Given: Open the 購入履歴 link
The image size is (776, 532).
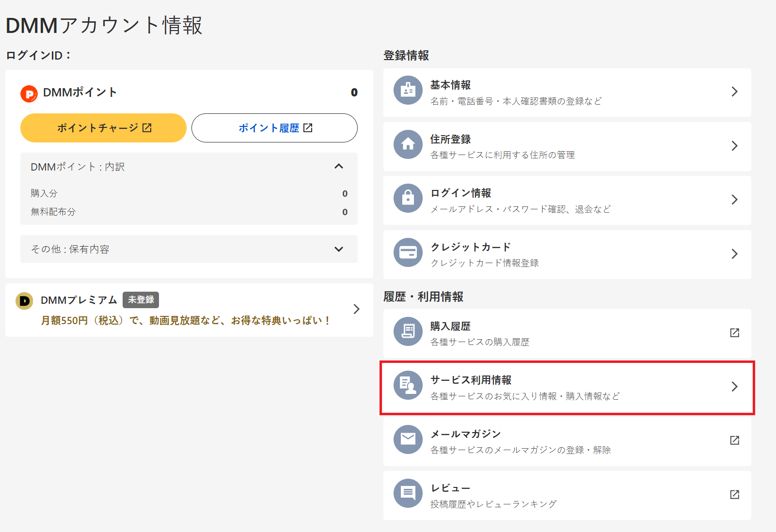Looking at the screenshot, I should [x=567, y=333].
